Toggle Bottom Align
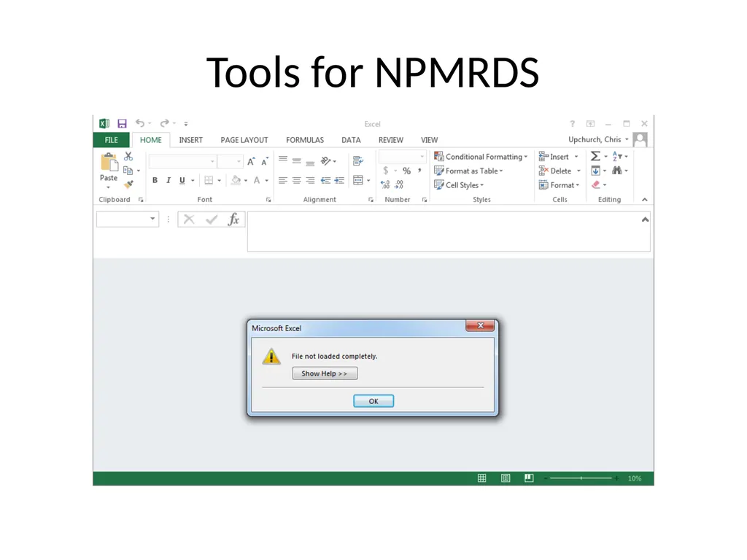747x560 pixels. click(x=310, y=163)
